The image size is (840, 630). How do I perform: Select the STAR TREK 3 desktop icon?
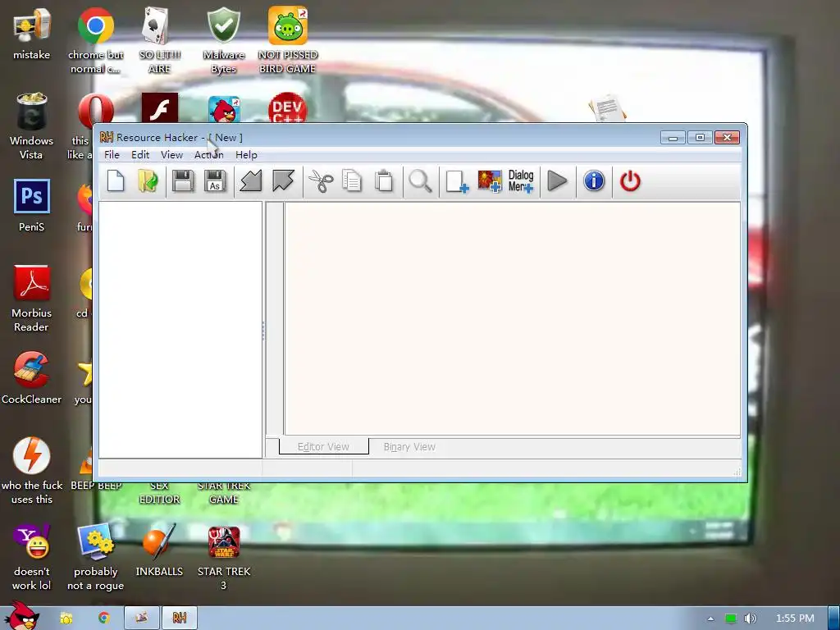(223, 557)
